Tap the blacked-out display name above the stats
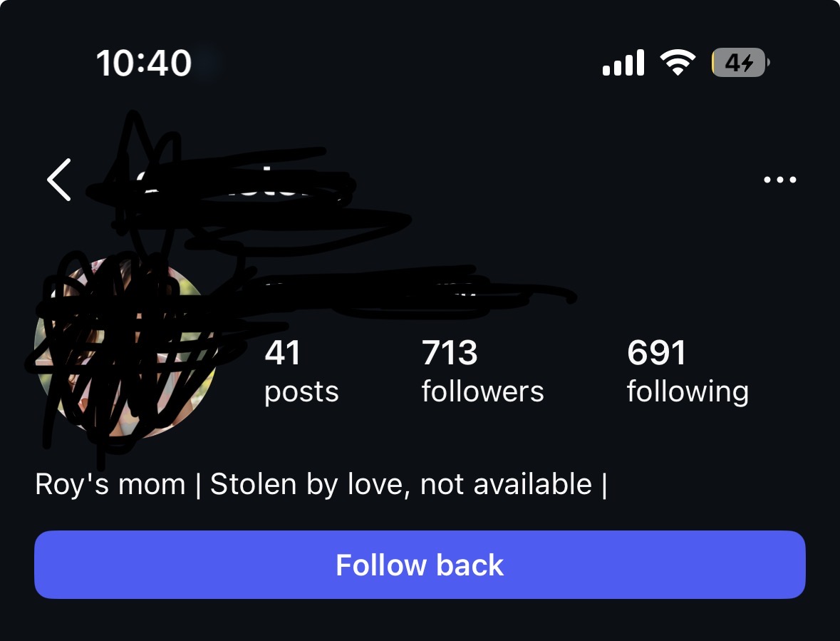 [x=370, y=292]
